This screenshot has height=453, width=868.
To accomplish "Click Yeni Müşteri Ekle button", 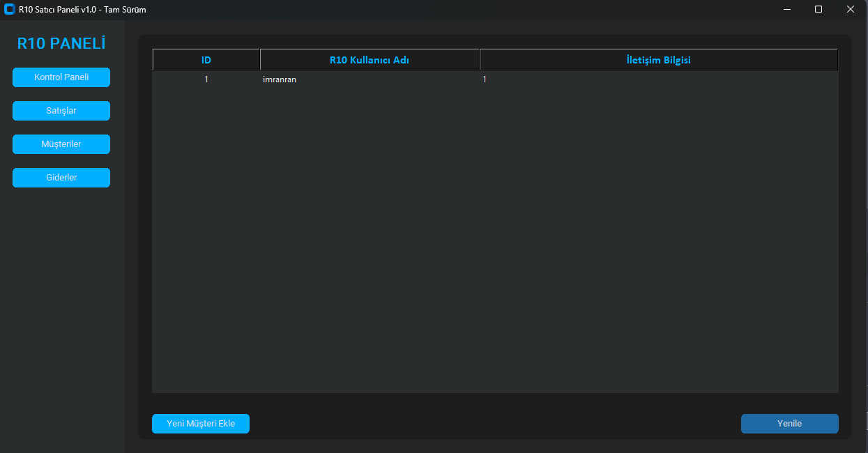I will tap(201, 424).
